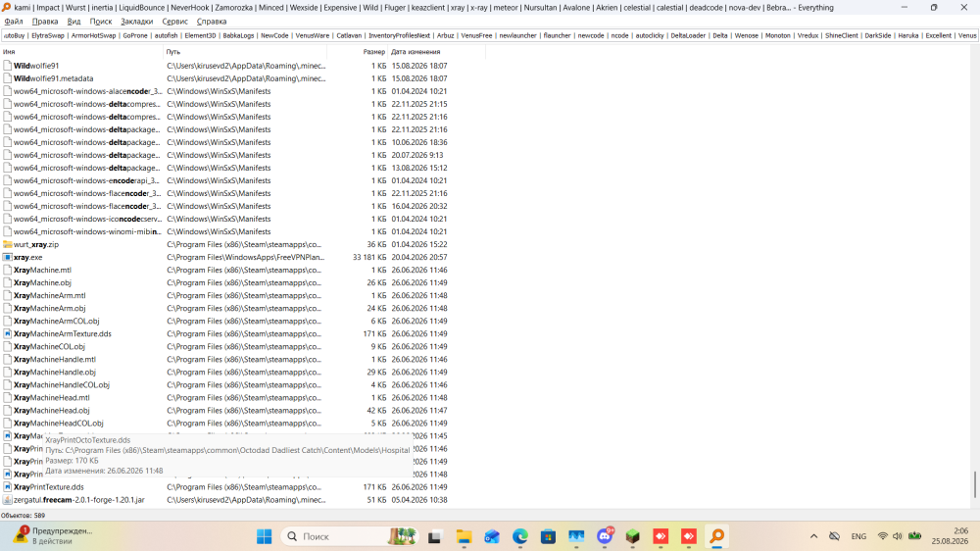Image resolution: width=980 pixels, height=551 pixels.
Task: Open the Справка menu
Action: [x=212, y=22]
